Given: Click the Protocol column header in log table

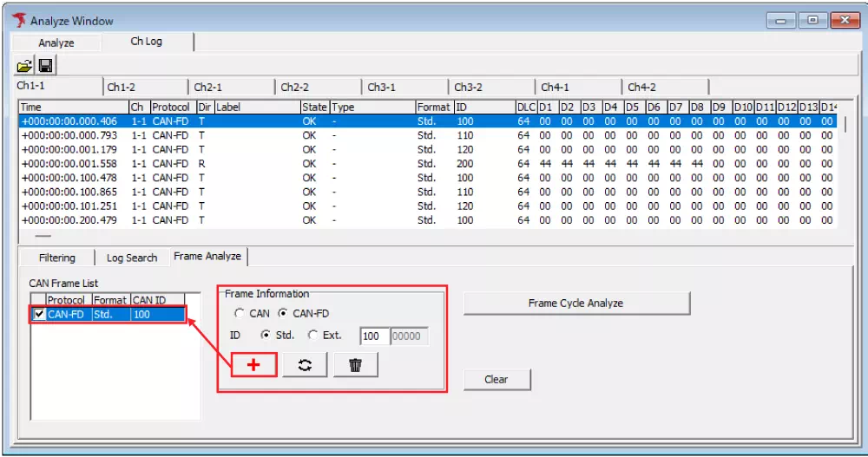Looking at the screenshot, I should tap(174, 107).
